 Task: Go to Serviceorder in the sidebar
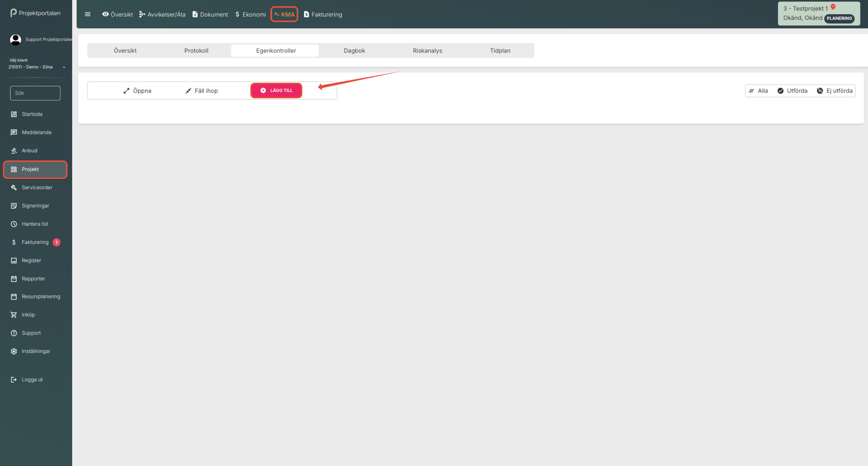[37, 188]
